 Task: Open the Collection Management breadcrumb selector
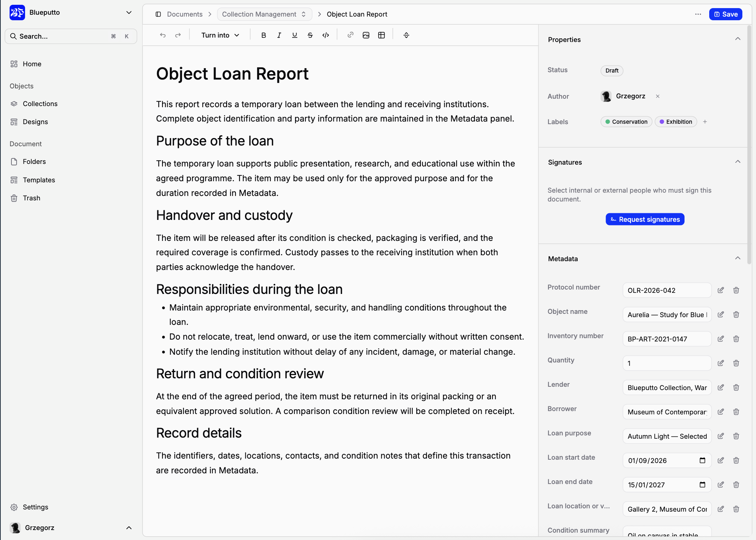pos(264,14)
